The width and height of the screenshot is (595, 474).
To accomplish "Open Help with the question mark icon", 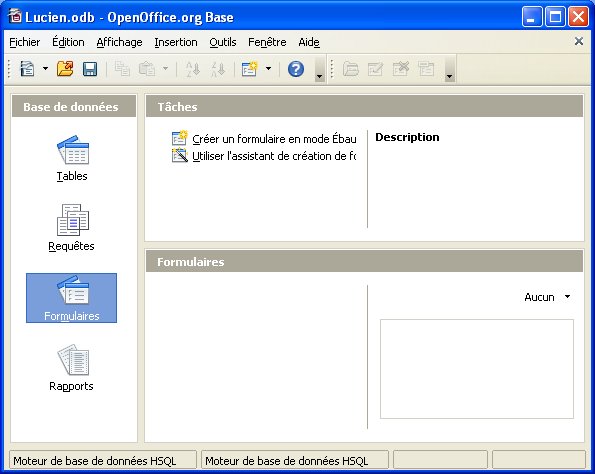I will 296,69.
